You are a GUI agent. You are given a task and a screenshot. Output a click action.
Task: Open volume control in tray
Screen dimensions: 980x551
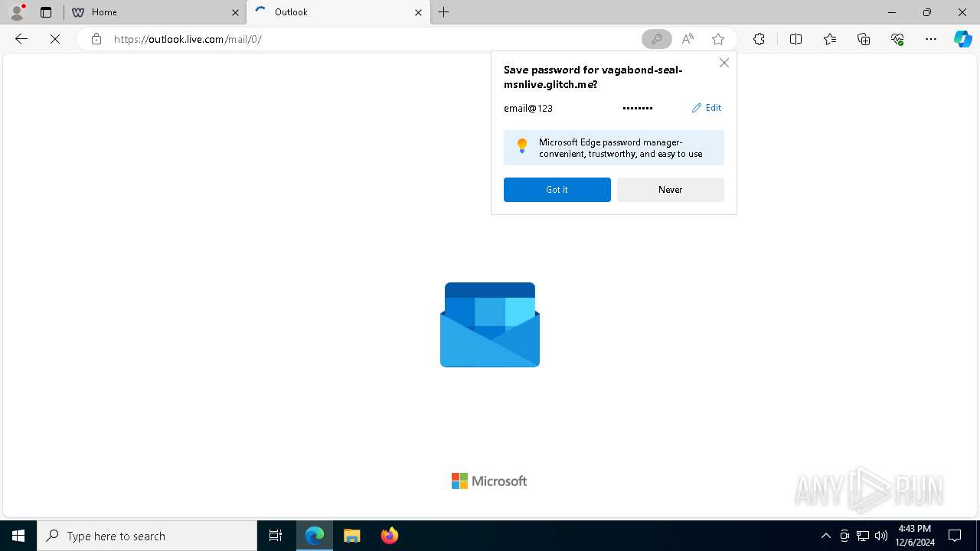(x=881, y=536)
